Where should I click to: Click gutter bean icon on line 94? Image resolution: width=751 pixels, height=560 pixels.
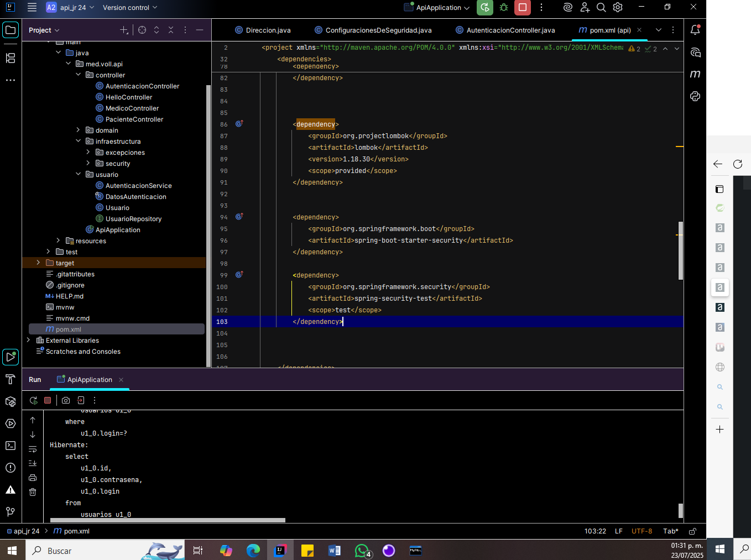[239, 217]
